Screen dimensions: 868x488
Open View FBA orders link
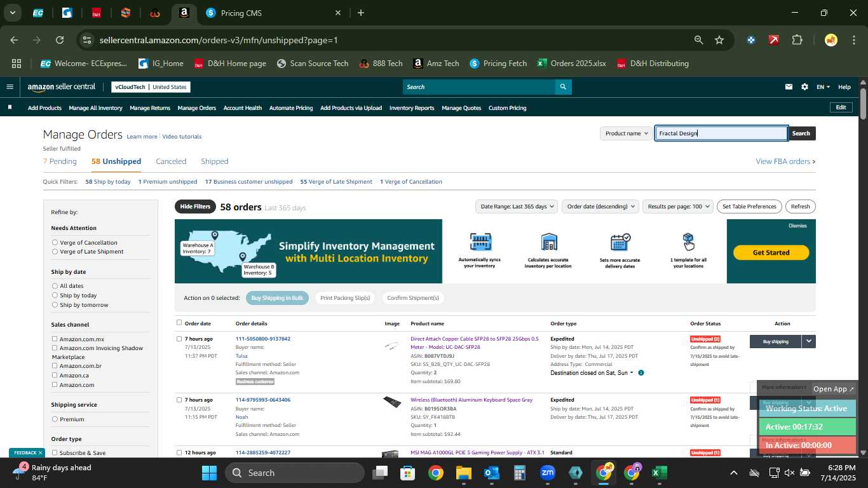785,161
